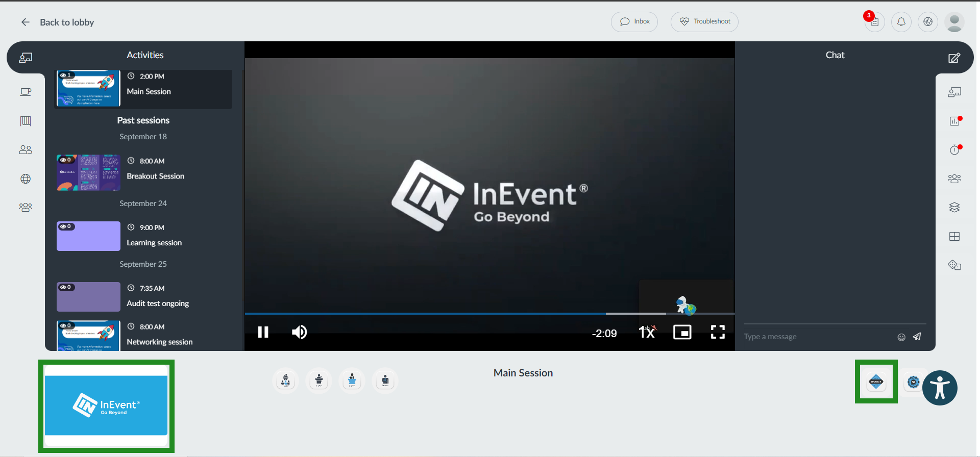Switch video to fullscreen
This screenshot has width=980, height=457.
(x=718, y=332)
